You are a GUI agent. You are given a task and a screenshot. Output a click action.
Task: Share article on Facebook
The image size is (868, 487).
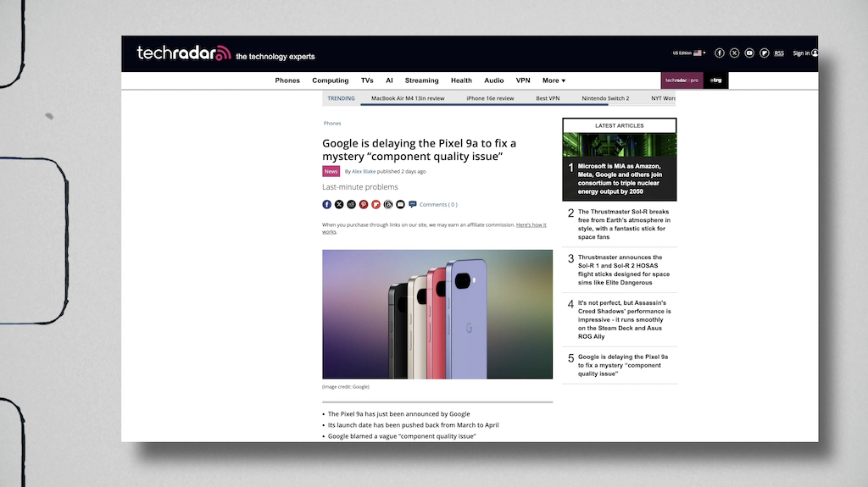[x=326, y=204]
